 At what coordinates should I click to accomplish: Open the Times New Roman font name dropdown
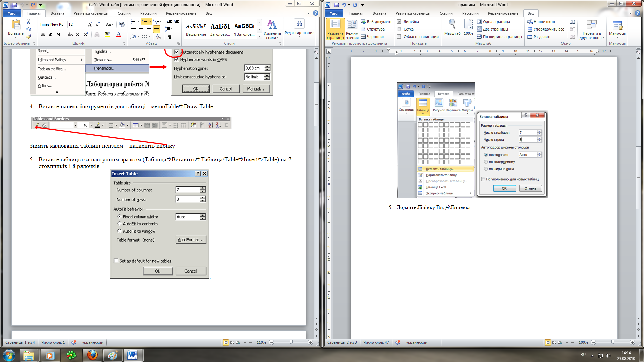[x=65, y=24]
